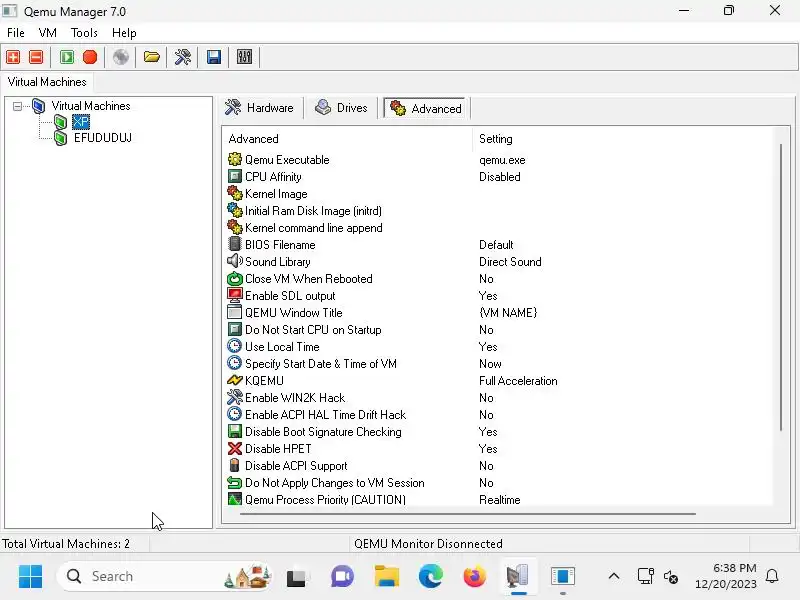800x600 pixels.
Task: Click the red minus delete VM toolbar icon
Action: coord(36,57)
